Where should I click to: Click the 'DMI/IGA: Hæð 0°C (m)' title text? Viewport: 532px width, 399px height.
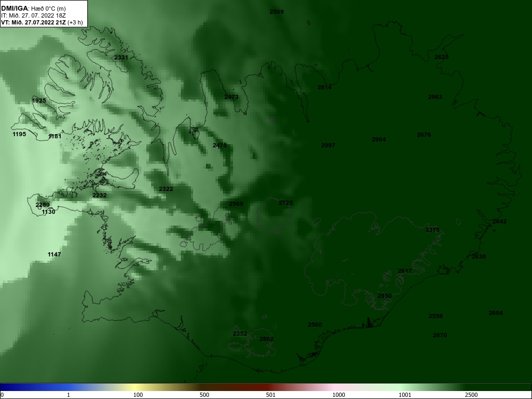[x=33, y=9]
